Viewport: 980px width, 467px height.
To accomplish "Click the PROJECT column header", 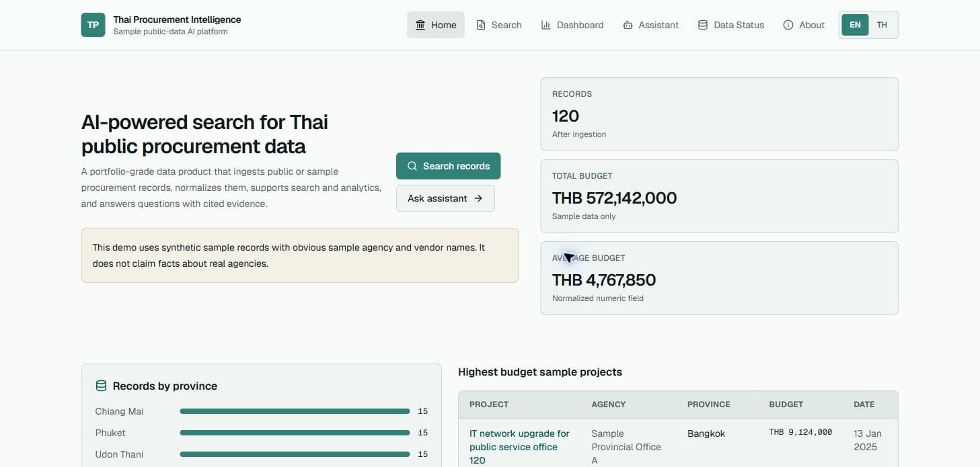I will coord(489,405).
